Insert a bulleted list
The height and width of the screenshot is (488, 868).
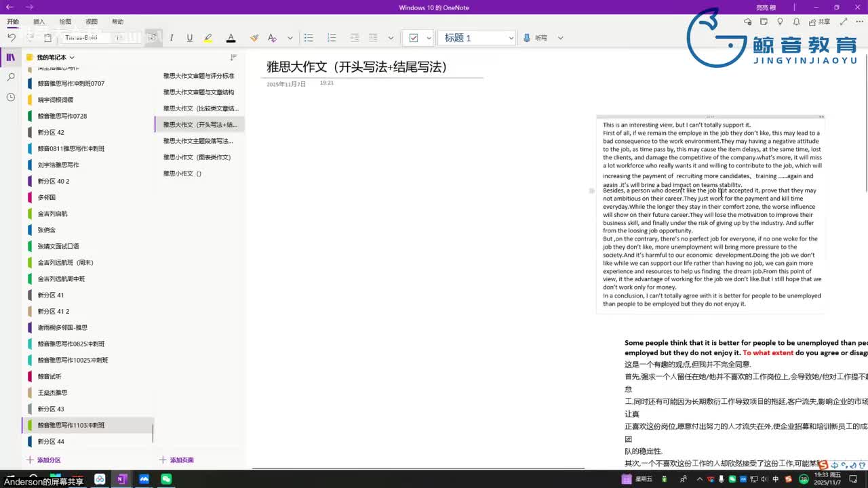tap(309, 38)
